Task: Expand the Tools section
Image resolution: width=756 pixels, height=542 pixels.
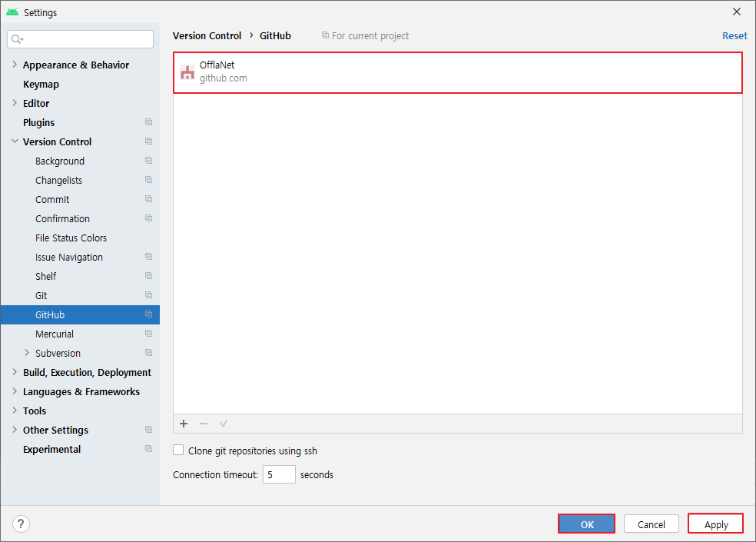Action: tap(15, 411)
